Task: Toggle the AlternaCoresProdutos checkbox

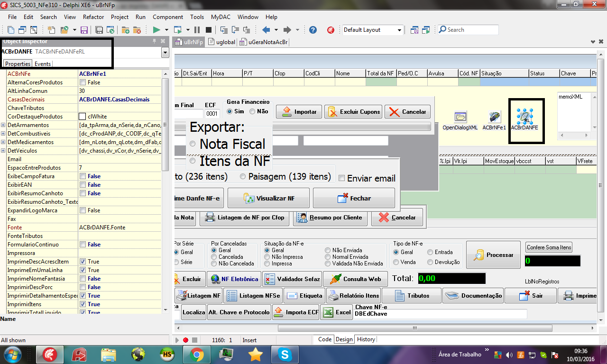Action: coord(83,82)
